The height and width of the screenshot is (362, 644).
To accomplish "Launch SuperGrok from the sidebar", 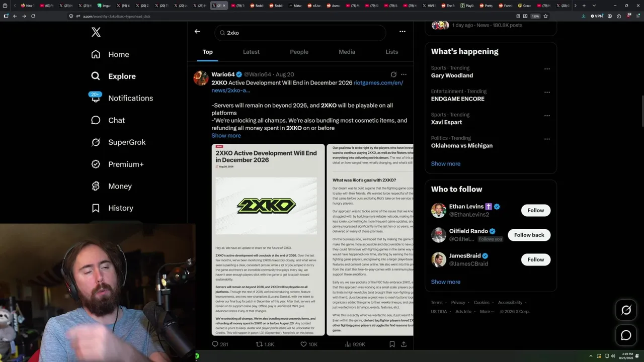I will (118, 142).
